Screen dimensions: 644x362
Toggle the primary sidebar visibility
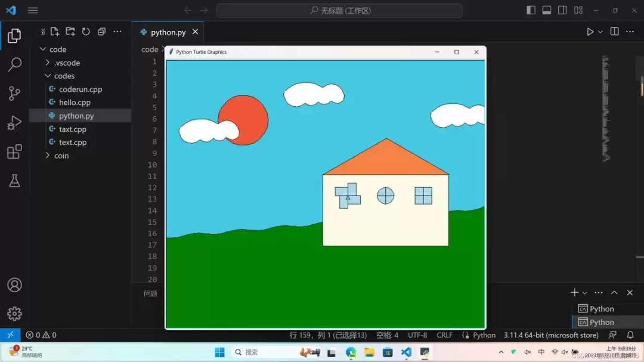(x=530, y=10)
